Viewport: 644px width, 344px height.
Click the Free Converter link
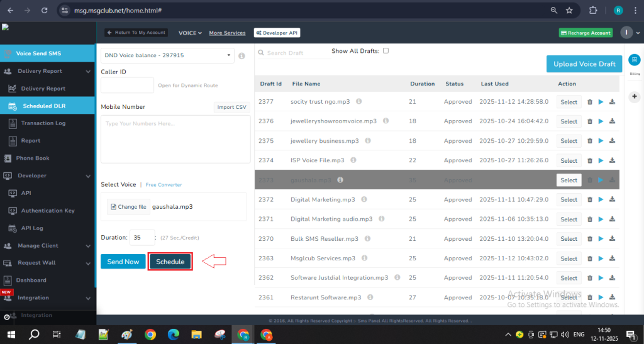click(x=164, y=185)
